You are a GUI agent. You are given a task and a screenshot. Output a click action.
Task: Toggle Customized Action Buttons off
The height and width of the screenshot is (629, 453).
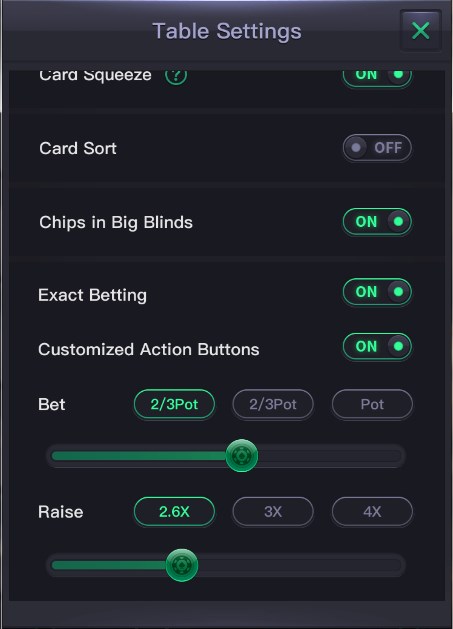[377, 347]
